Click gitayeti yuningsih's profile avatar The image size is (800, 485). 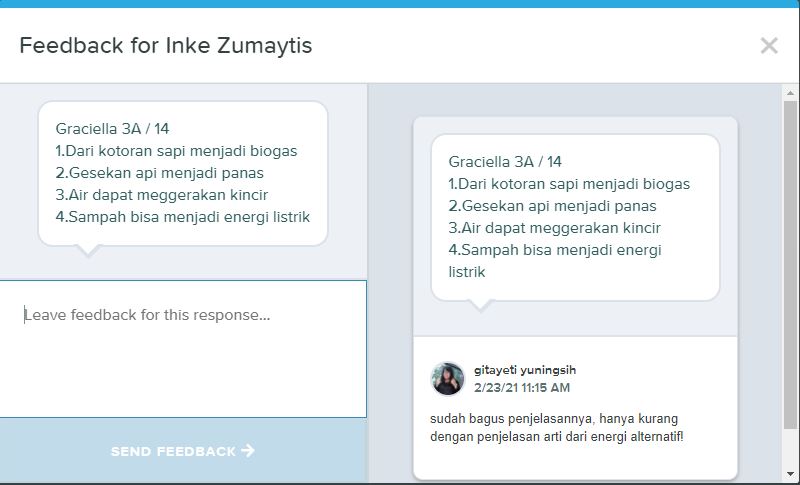pos(447,378)
